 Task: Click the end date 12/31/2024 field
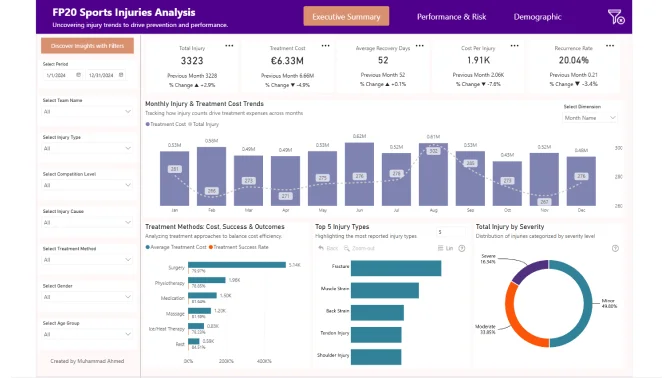coord(105,75)
